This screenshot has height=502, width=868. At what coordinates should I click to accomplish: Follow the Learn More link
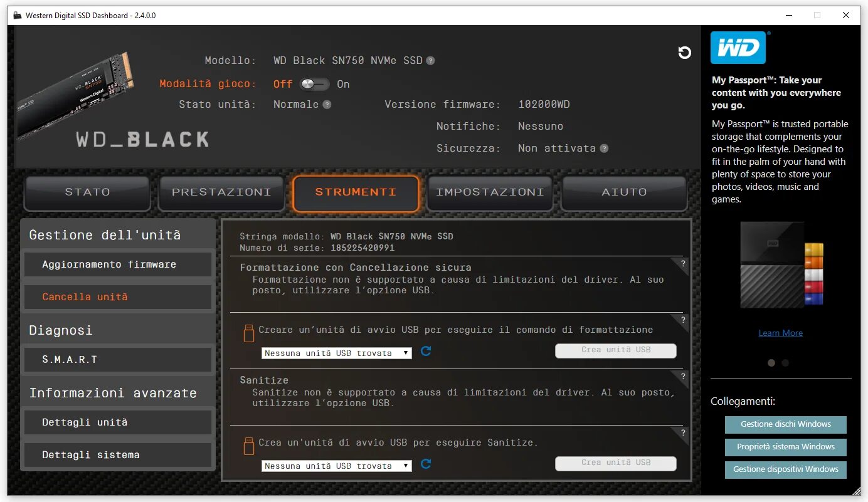(780, 333)
